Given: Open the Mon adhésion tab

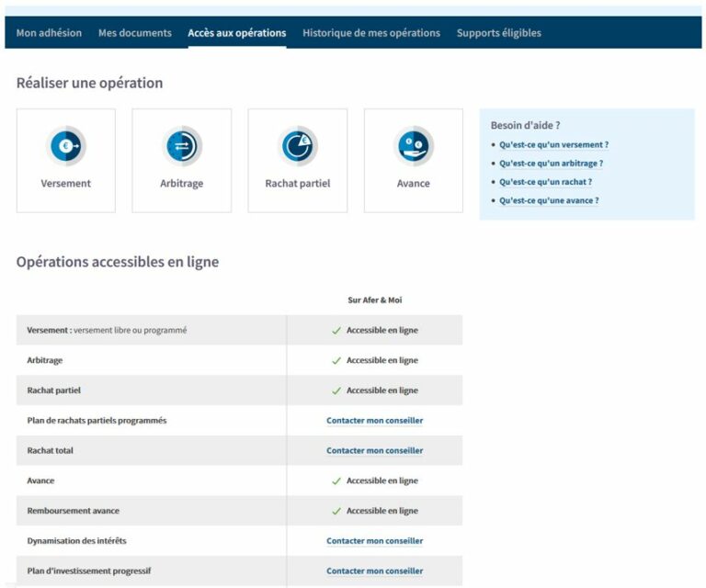Looking at the screenshot, I should [x=49, y=33].
